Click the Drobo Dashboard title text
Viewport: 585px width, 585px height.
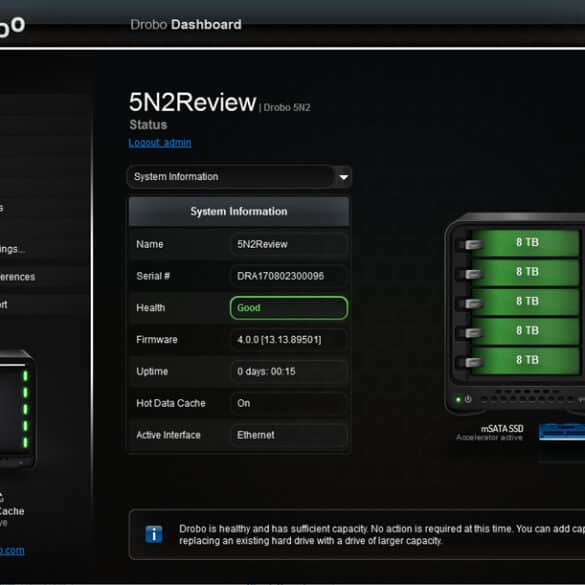(186, 25)
